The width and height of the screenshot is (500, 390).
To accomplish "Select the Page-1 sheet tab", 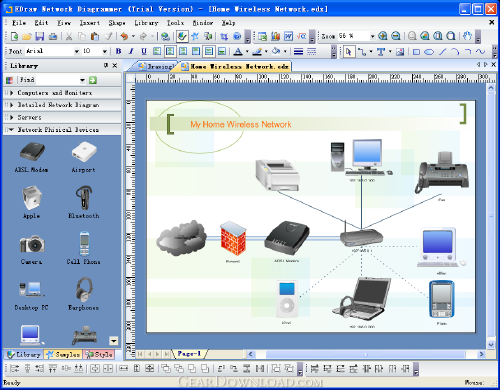I will click(189, 354).
